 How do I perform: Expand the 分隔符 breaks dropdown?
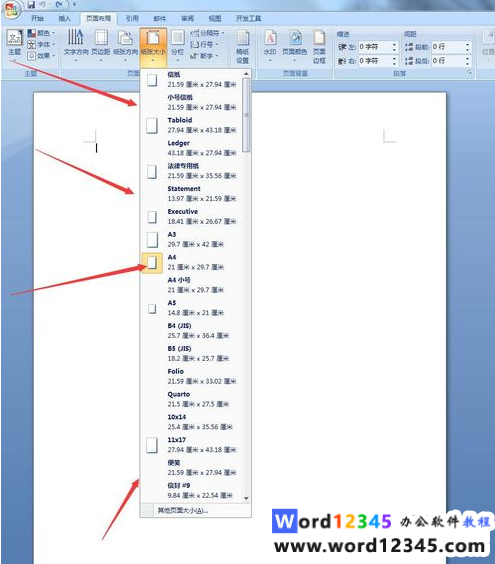207,33
